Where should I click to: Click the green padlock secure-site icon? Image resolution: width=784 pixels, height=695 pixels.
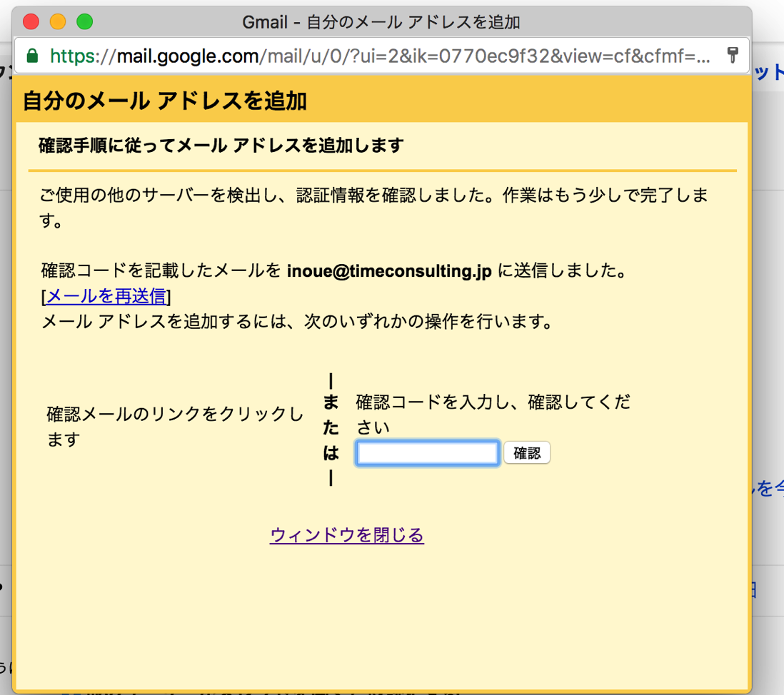(33, 56)
